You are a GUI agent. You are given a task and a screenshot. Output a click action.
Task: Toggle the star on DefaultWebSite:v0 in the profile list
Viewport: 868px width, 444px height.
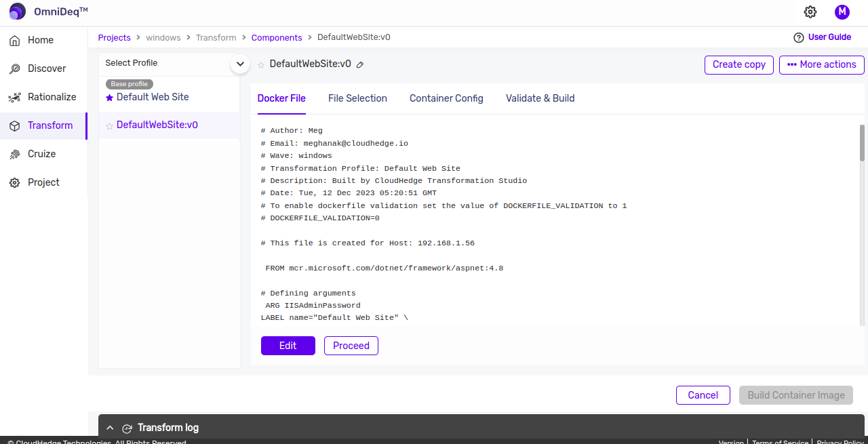[x=110, y=126]
